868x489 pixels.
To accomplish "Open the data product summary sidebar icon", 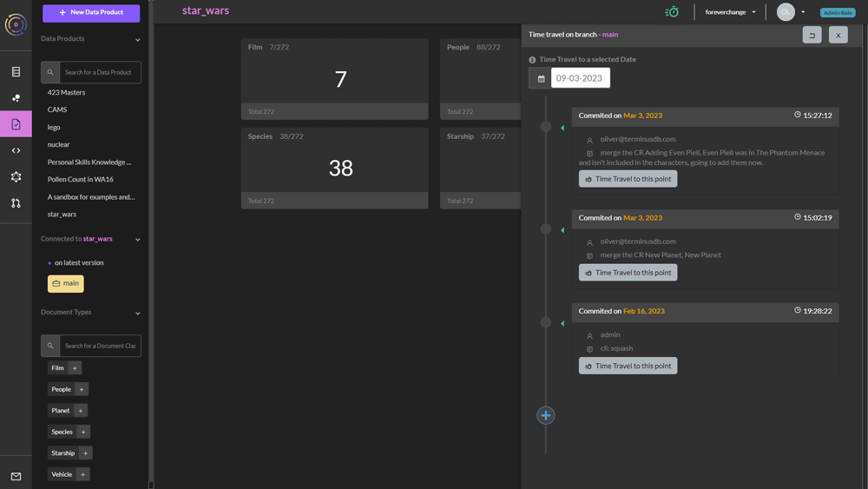I will tap(16, 71).
